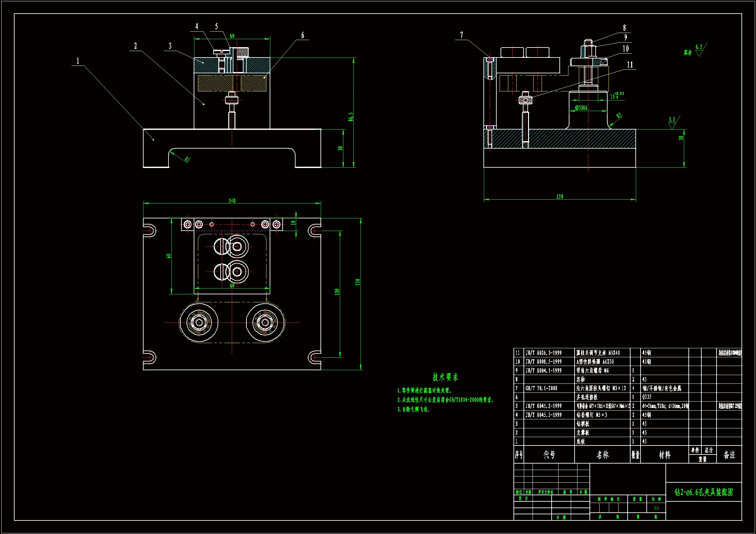Select the drawing title 钻2-ø6.6孔夹具装配图
This screenshot has width=756, height=534.
point(704,492)
